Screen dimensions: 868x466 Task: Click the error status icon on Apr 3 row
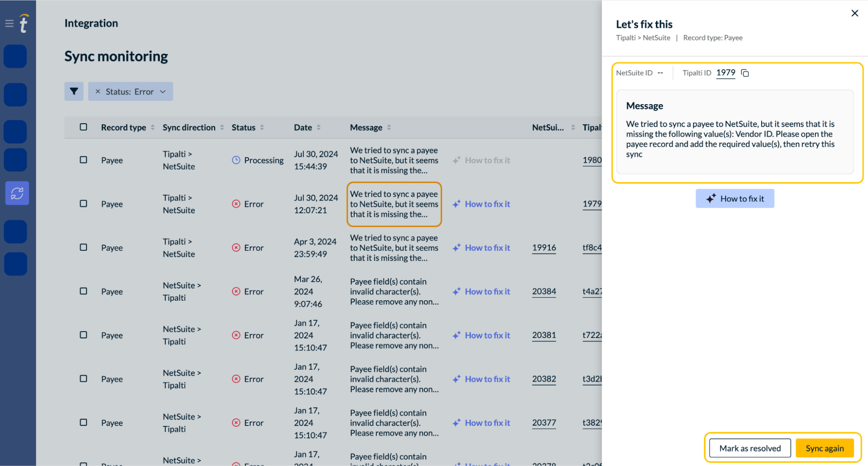click(236, 247)
